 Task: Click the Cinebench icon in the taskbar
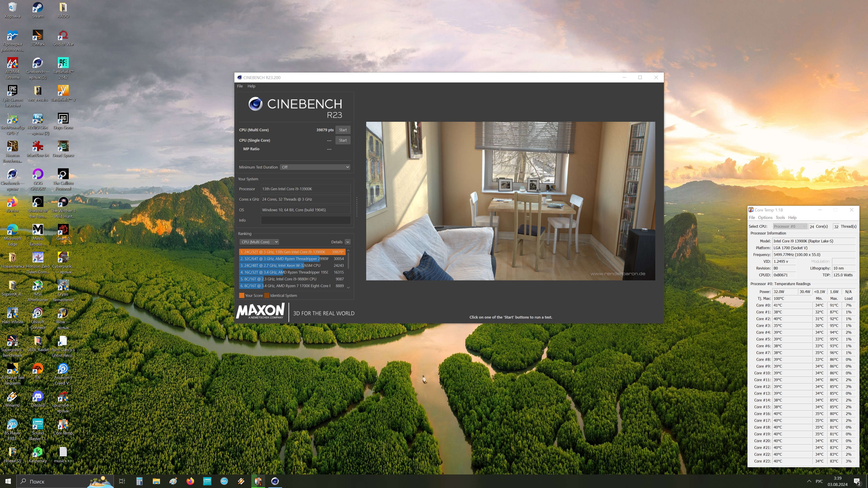[275, 481]
